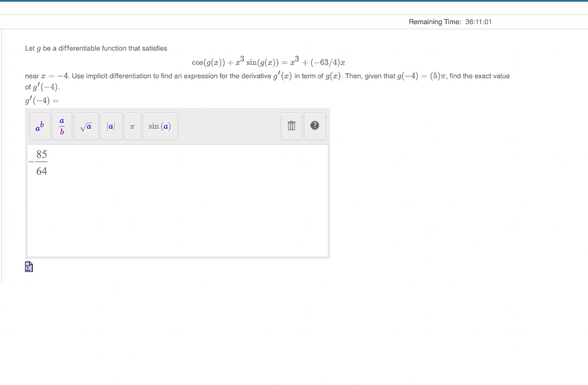Add a square root using the √a icon
This screenshot has height=385, width=588.
point(86,126)
